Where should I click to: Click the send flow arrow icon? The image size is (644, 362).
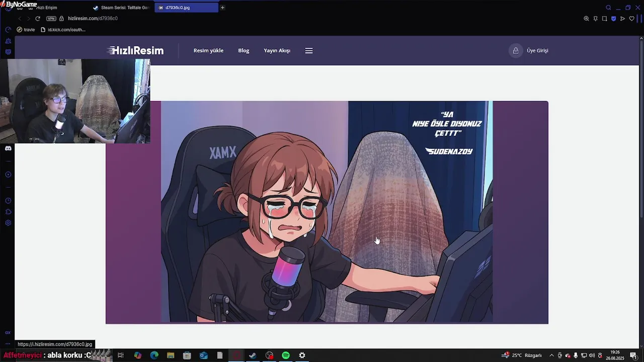622,19
